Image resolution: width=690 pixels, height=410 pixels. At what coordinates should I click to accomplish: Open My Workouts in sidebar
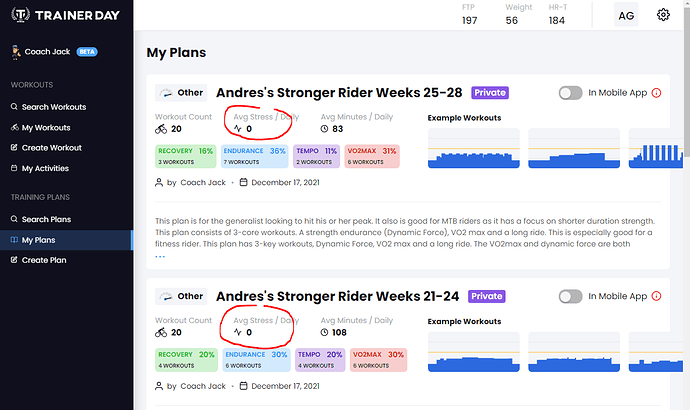coord(46,128)
